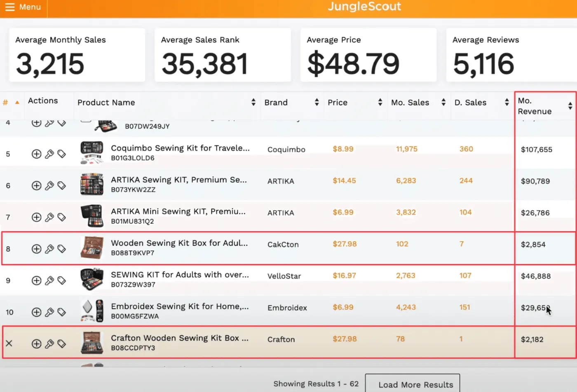Remove the Crafton row with X icon
This screenshot has width=577, height=392.
point(9,343)
